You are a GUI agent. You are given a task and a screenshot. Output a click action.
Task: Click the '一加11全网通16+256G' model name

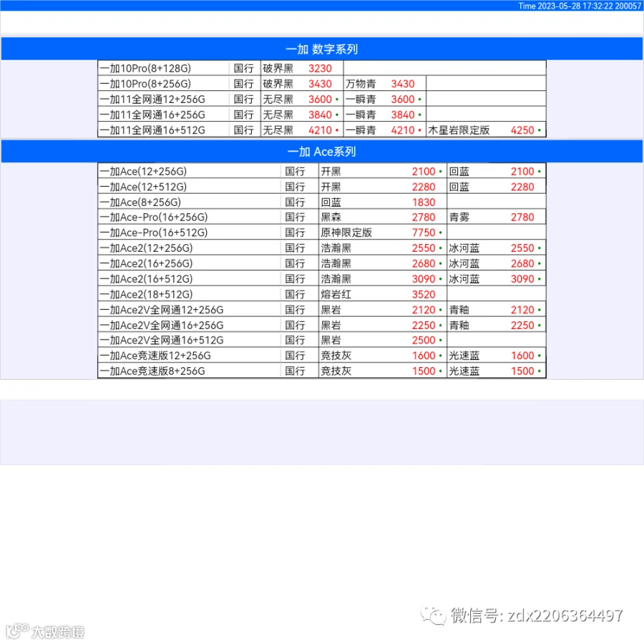(x=152, y=114)
